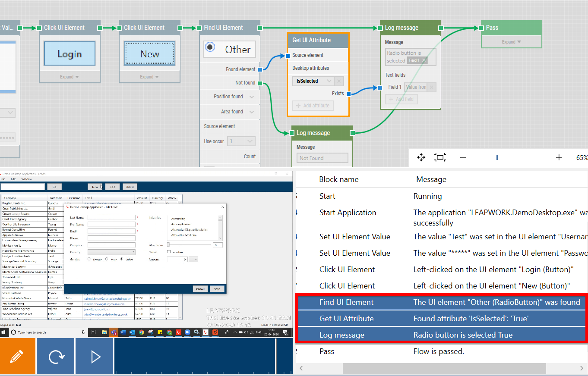Screen dimensions: 588x376
Task: Expand the Pass block
Action: click(x=511, y=42)
